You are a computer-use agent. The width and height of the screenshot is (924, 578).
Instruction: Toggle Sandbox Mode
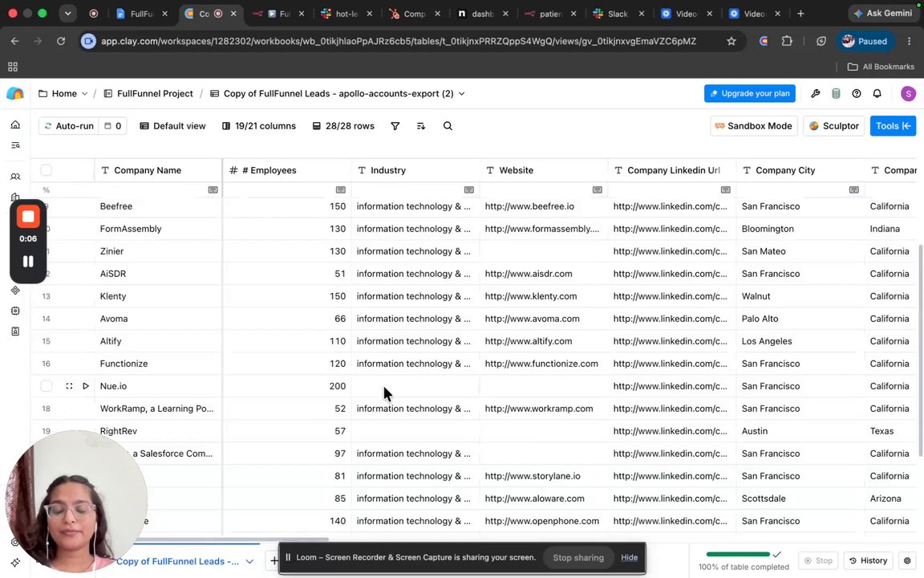[754, 126]
